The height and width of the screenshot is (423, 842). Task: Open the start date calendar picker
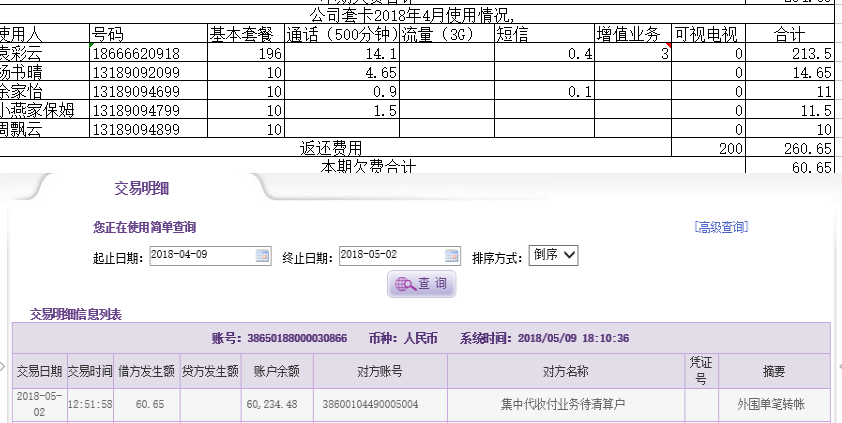pyautogui.click(x=263, y=256)
